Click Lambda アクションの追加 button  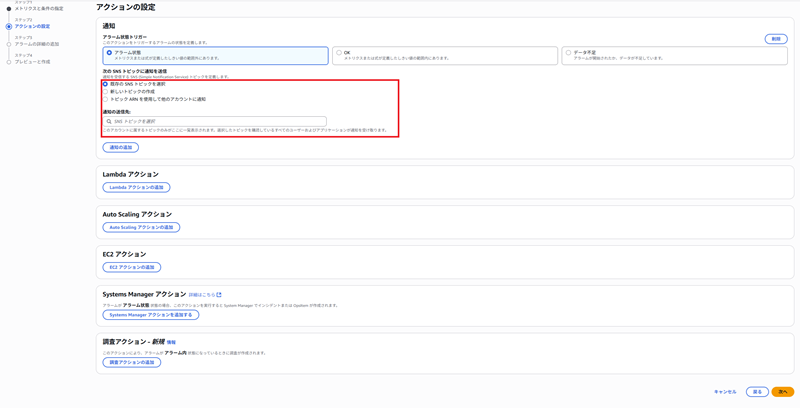pos(136,187)
